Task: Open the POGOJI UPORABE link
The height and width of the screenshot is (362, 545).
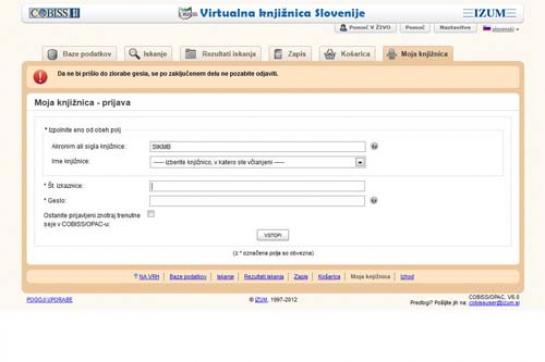Action: (49, 300)
